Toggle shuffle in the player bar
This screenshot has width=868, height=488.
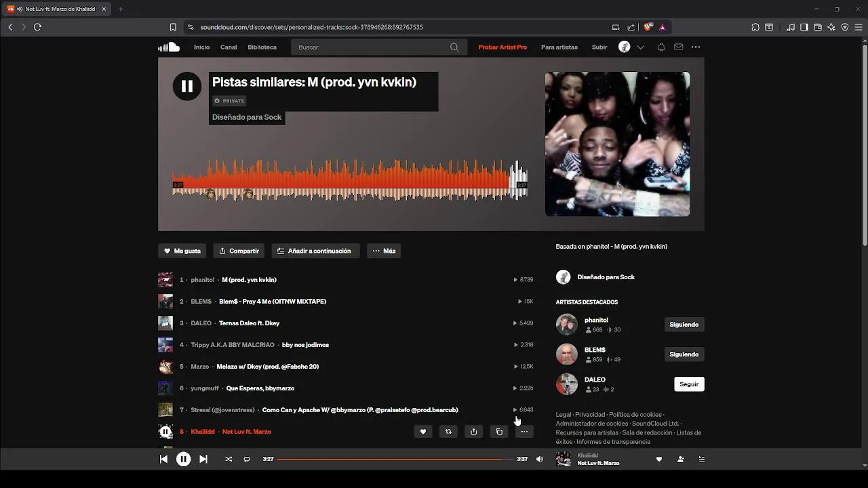(229, 459)
